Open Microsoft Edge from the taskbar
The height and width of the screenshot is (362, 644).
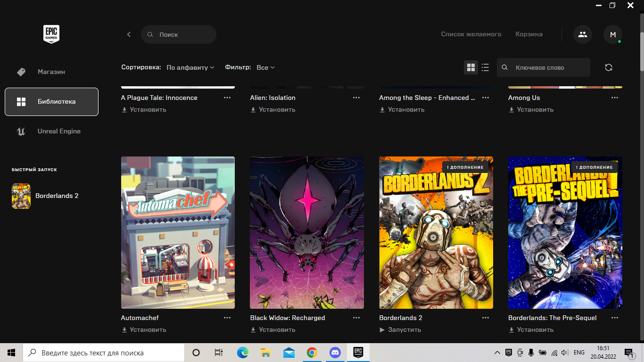(x=242, y=353)
